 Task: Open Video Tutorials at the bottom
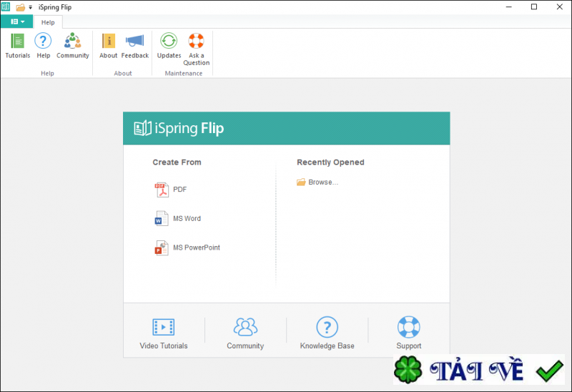(x=164, y=333)
